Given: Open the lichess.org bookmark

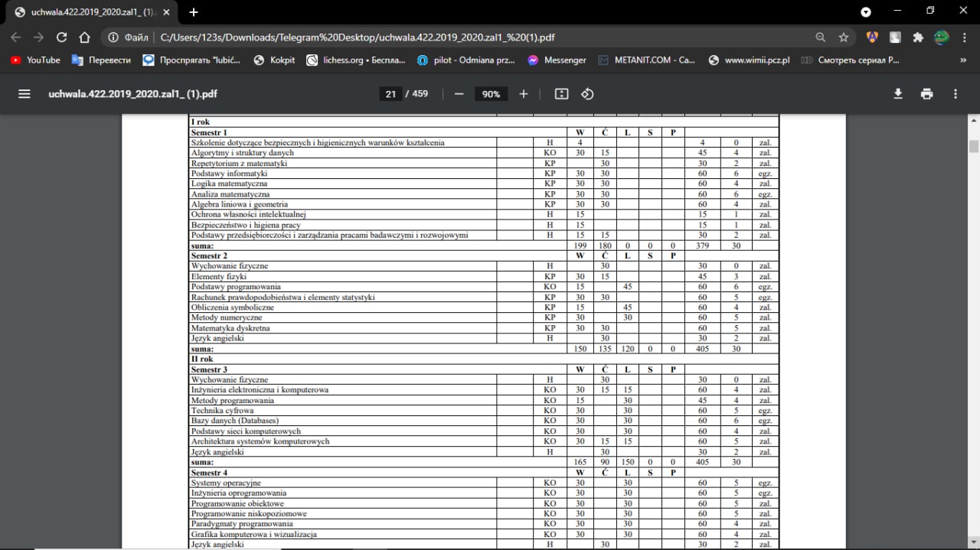Looking at the screenshot, I should click(356, 60).
